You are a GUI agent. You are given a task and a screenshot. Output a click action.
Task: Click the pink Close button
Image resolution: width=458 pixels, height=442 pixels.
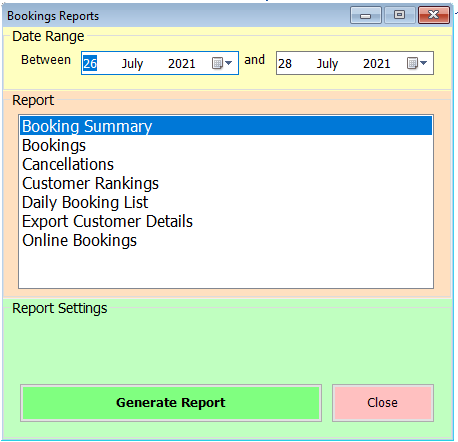pyautogui.click(x=383, y=403)
